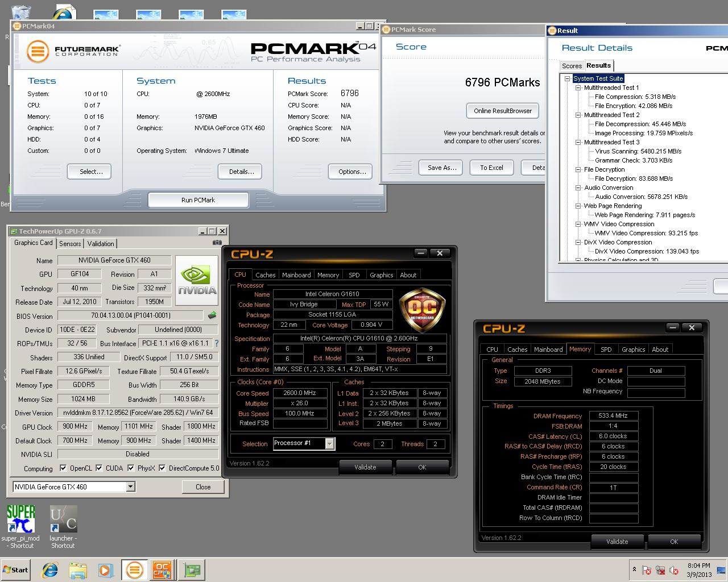Click the BIOS save chip icon in GPU-Z
The height and width of the screenshot is (582, 728).
click(212, 315)
